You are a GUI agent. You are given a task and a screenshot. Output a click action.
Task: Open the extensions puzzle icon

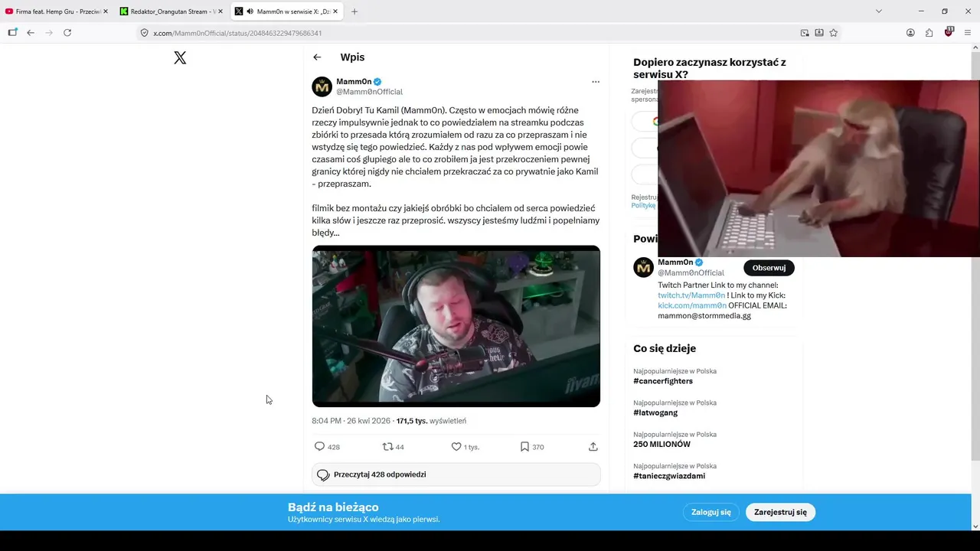[x=929, y=33]
